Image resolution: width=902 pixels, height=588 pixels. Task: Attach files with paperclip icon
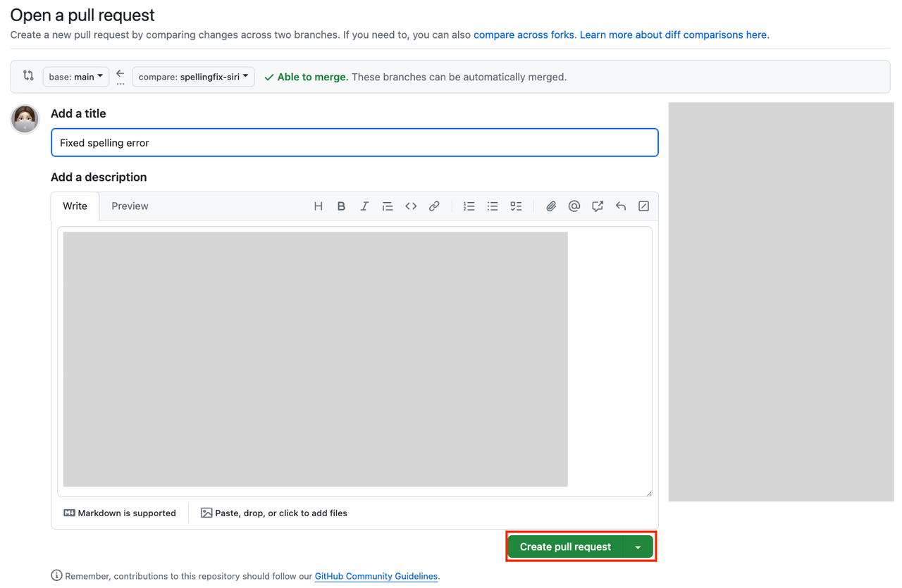[551, 206]
